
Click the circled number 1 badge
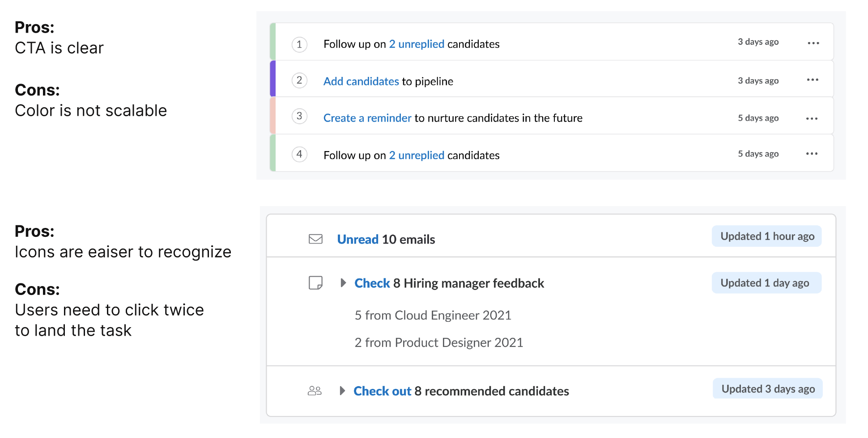299,44
